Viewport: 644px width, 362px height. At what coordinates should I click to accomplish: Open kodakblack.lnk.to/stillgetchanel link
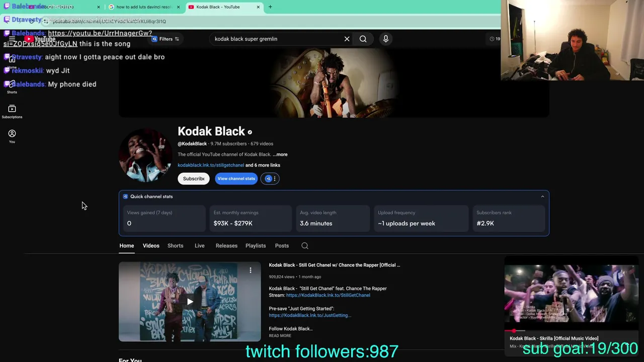click(211, 165)
